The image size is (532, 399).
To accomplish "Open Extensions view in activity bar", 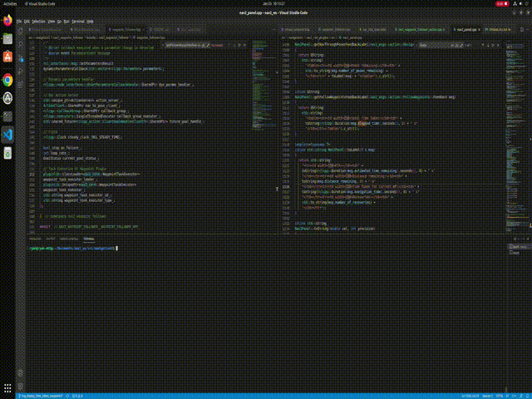I will click(x=21, y=85).
